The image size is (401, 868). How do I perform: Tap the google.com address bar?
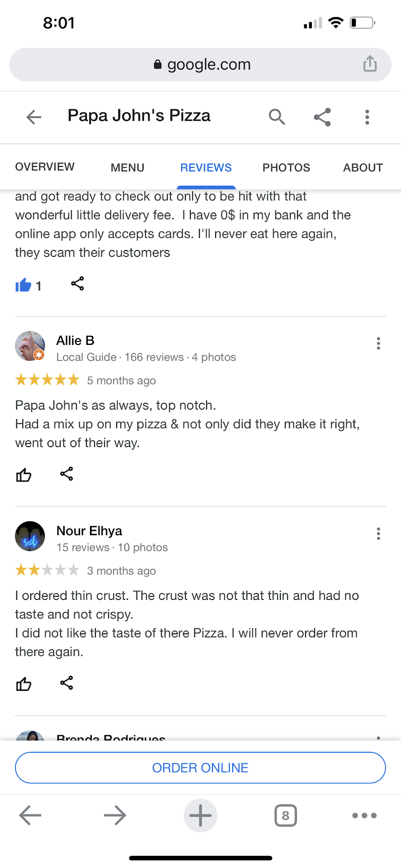tap(200, 65)
